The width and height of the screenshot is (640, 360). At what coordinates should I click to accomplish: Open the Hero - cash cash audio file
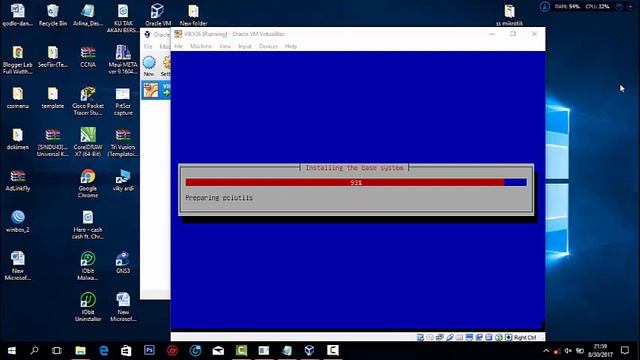point(88,224)
